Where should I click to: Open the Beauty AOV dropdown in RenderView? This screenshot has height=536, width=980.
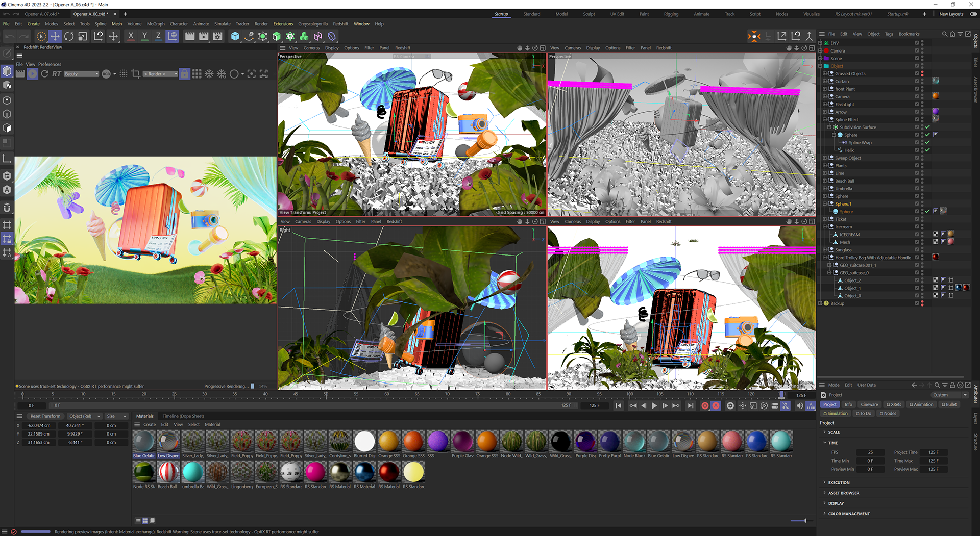81,74
